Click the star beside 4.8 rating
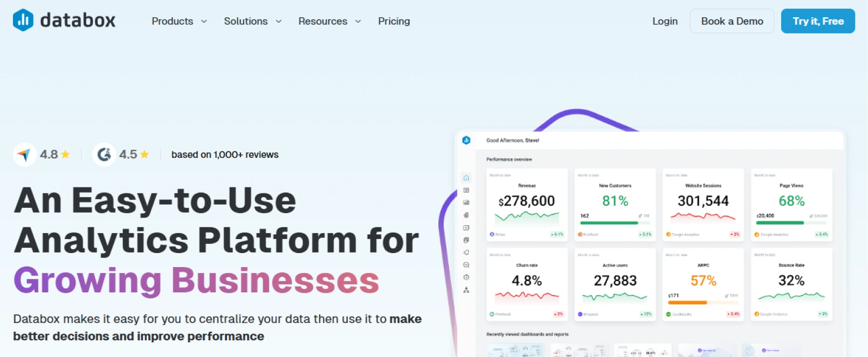The width and height of the screenshot is (868, 357). coord(65,155)
